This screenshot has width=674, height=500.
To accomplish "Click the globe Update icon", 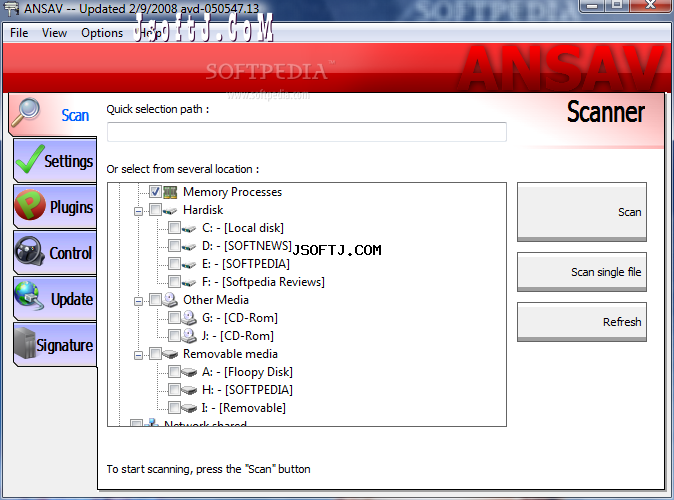I will 29,296.
